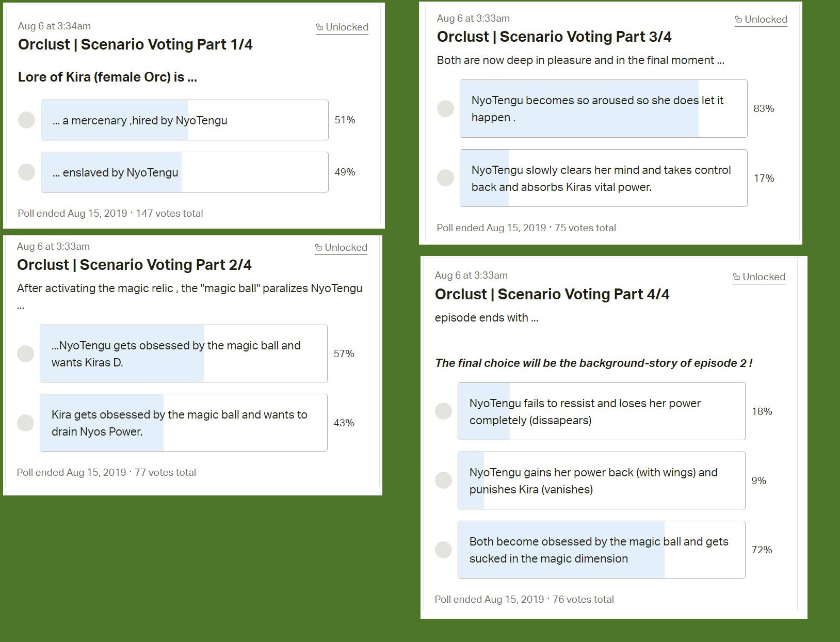Select radio for NyoTengu fails to ressist
This screenshot has width=840, height=642.
click(x=443, y=411)
